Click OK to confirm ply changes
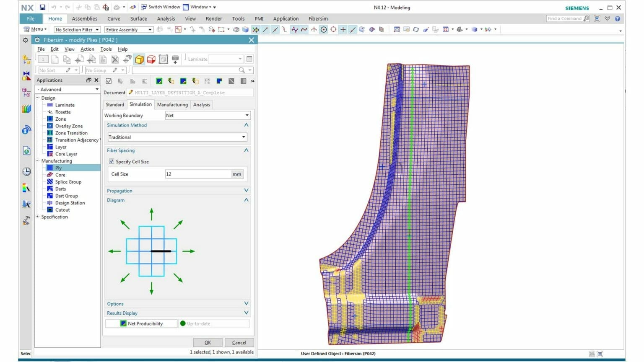The width and height of the screenshot is (644, 362). 208,342
